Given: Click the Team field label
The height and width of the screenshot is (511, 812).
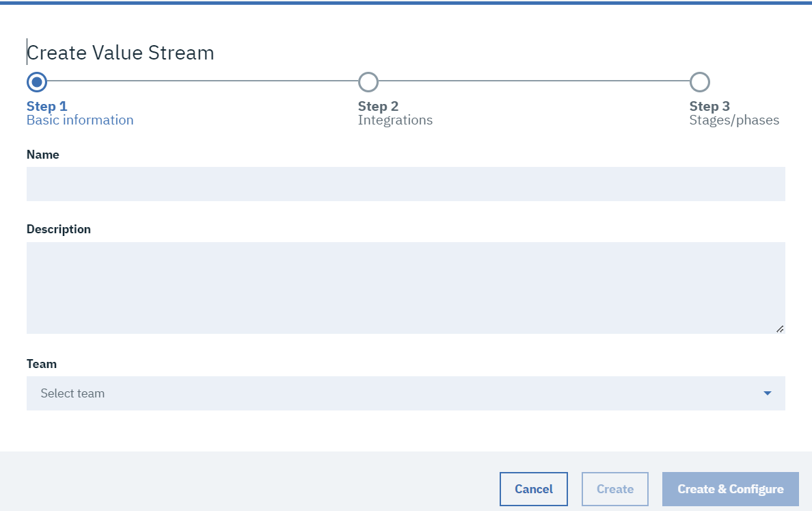Looking at the screenshot, I should [x=42, y=364].
